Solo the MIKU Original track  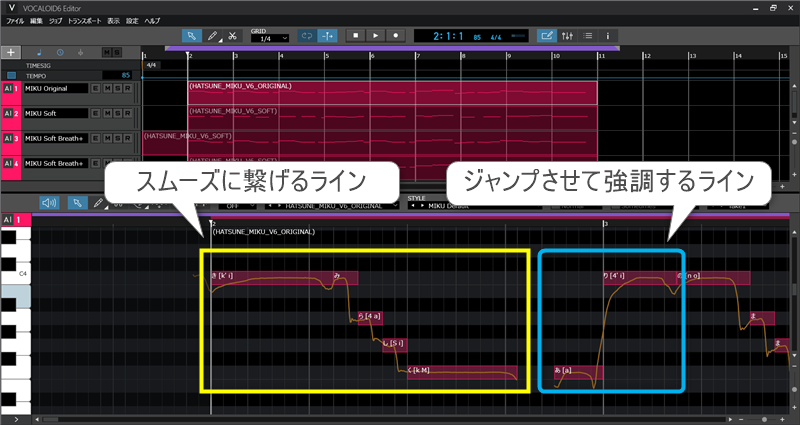[117, 88]
